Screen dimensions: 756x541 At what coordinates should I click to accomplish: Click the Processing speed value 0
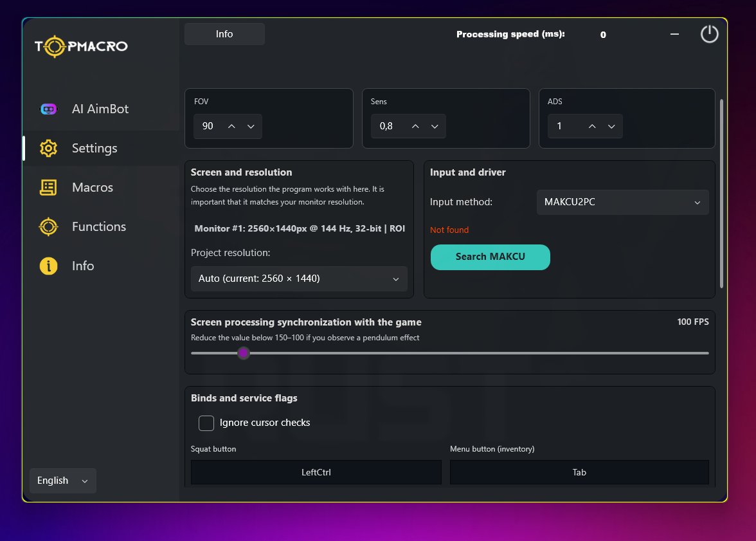(x=603, y=35)
